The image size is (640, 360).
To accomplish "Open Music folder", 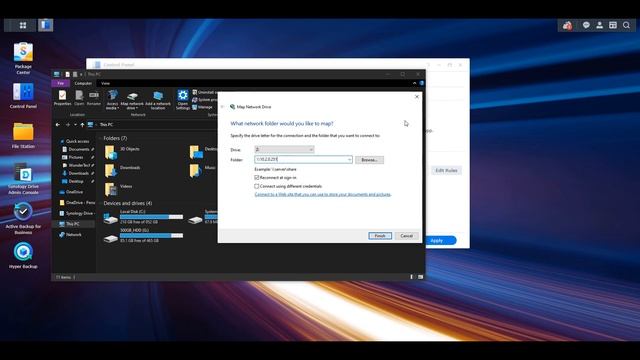I will (202, 170).
